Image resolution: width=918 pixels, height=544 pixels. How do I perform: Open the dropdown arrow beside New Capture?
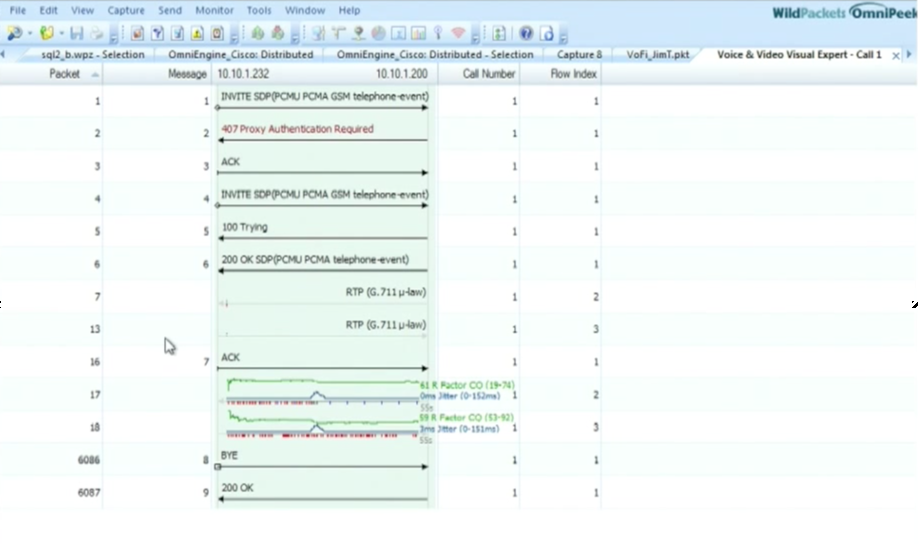tap(29, 34)
